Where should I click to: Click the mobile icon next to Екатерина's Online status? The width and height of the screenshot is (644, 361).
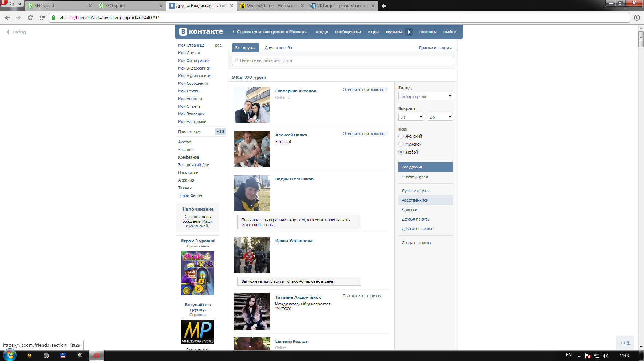(289, 98)
